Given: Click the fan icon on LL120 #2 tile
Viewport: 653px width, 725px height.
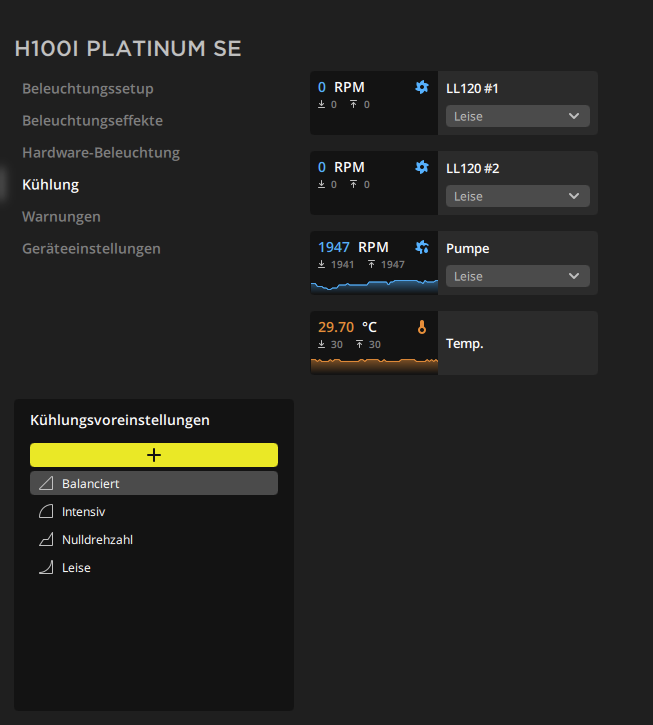Looking at the screenshot, I should 421,167.
